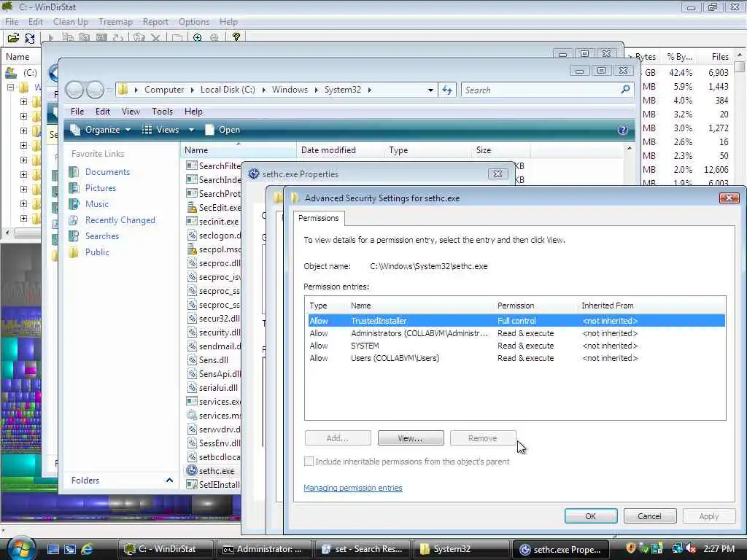Screen dimensions: 747x560
Task: Click Show Desktop quick launch icon
Action: tap(53, 550)
